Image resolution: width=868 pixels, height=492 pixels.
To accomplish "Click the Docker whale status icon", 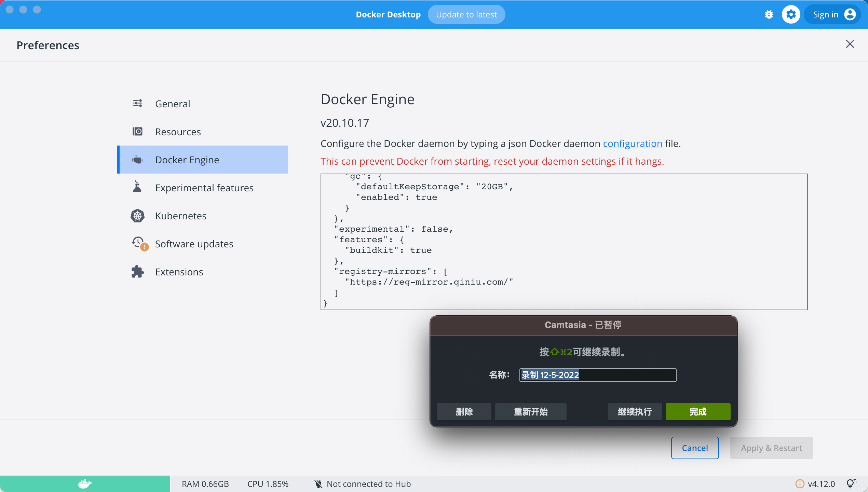I will point(85,483).
